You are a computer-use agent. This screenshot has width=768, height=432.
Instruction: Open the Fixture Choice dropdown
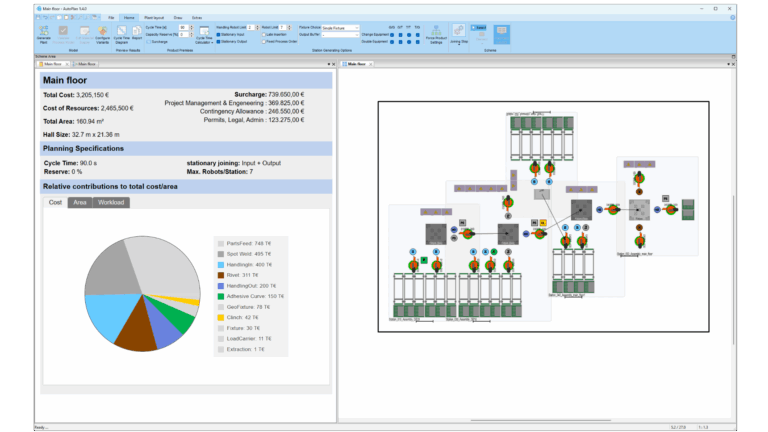point(357,28)
